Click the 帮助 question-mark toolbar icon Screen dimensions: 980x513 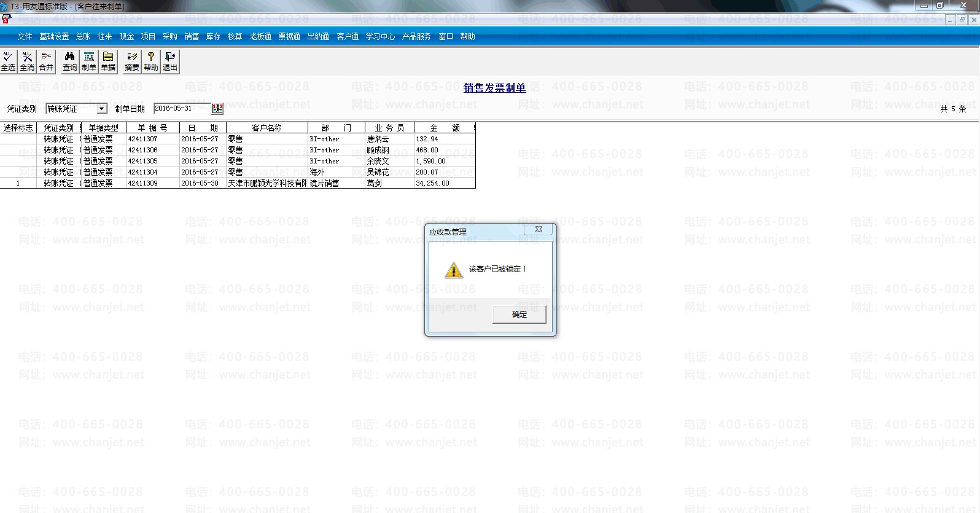(x=151, y=61)
